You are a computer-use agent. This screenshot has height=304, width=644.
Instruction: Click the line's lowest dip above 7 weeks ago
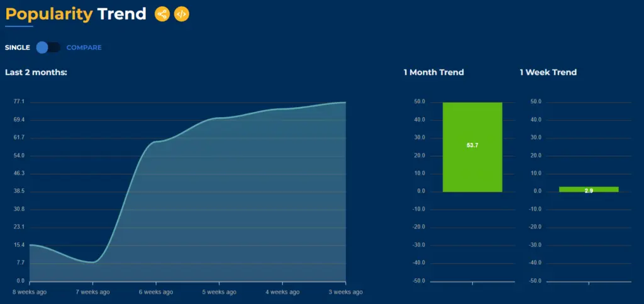93,262
